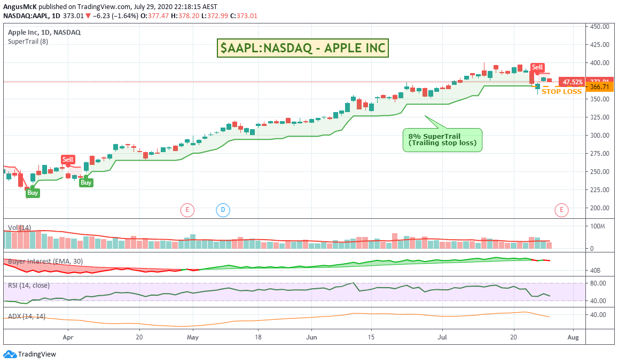The width and height of the screenshot is (618, 364).
Task: Click the Aug date axis label
Action: (573, 337)
